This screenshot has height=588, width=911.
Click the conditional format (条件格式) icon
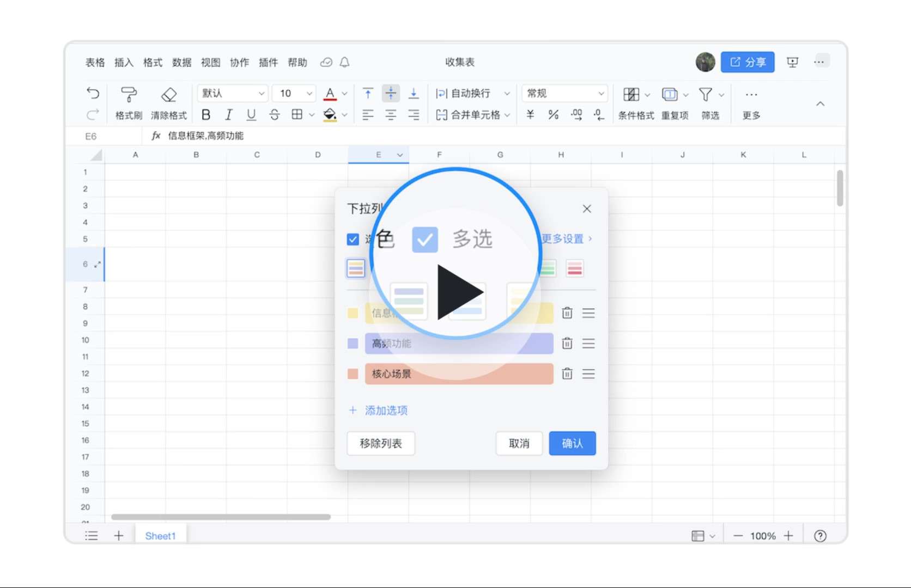pos(631,95)
